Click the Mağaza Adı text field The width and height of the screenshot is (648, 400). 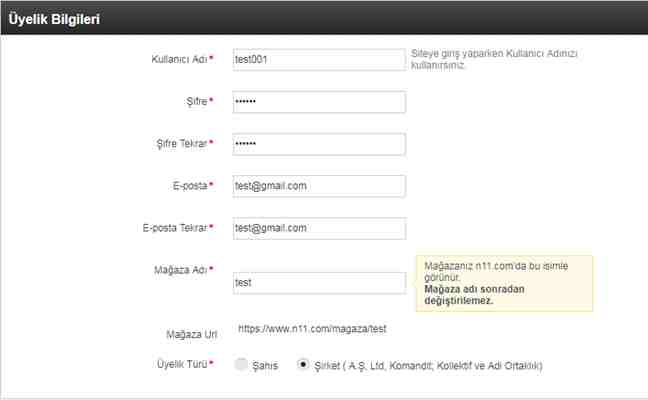(318, 283)
